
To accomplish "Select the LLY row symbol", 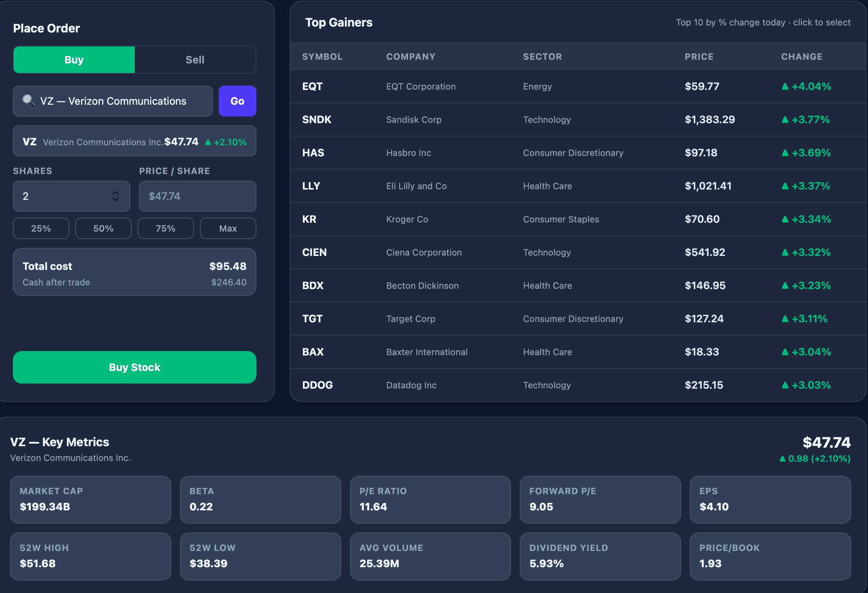I will [311, 186].
